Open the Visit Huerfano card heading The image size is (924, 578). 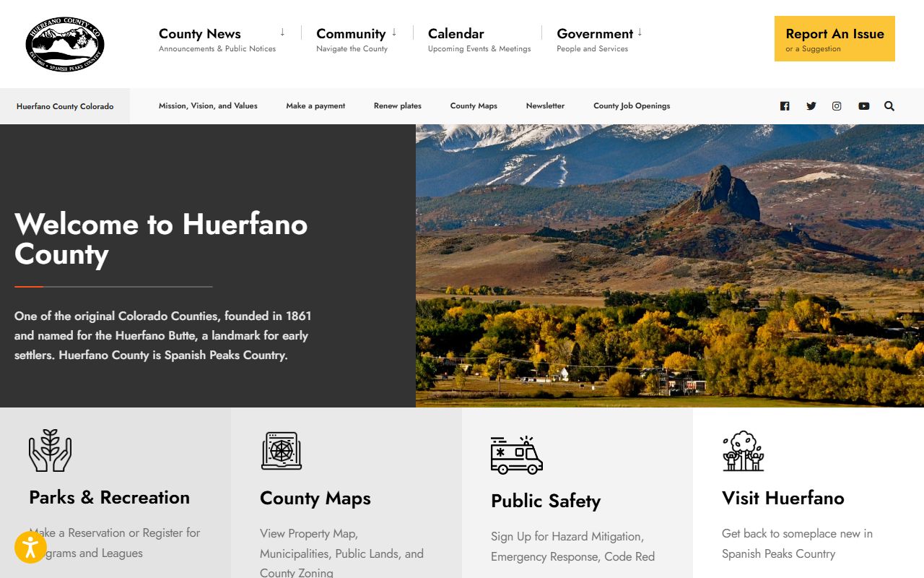783,498
